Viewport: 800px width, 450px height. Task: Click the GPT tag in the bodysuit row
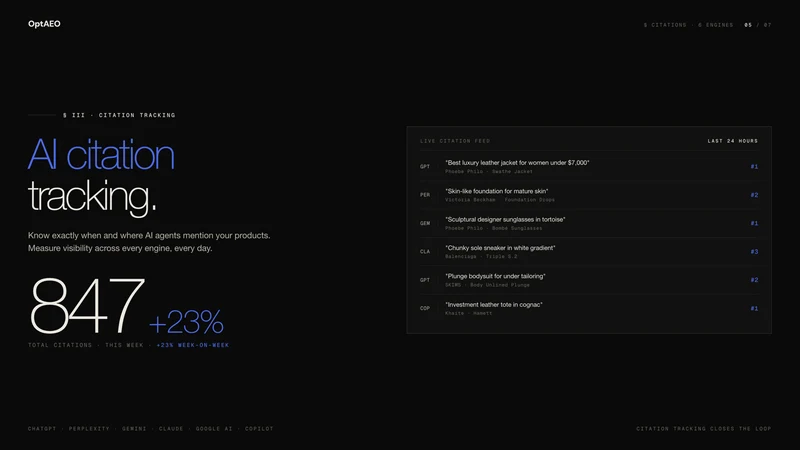425,280
